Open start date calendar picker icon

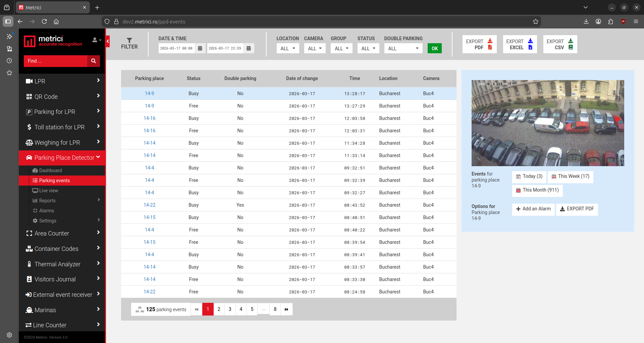tap(200, 48)
